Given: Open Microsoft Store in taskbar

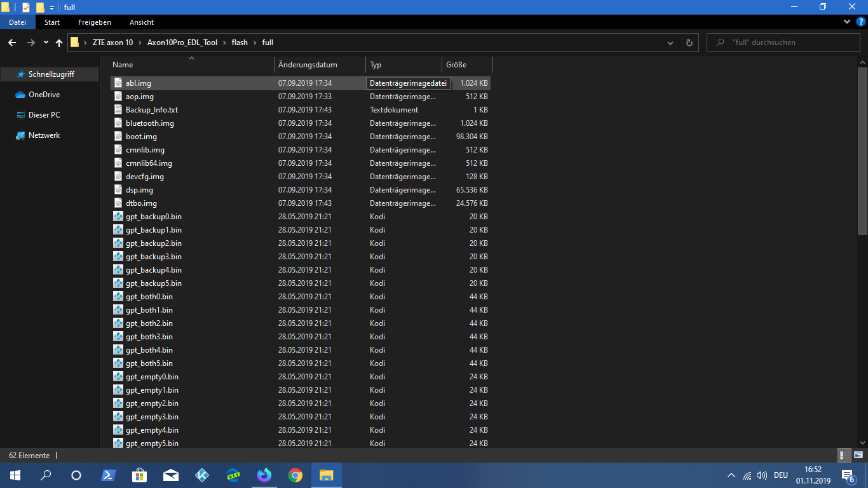Looking at the screenshot, I should (139, 475).
